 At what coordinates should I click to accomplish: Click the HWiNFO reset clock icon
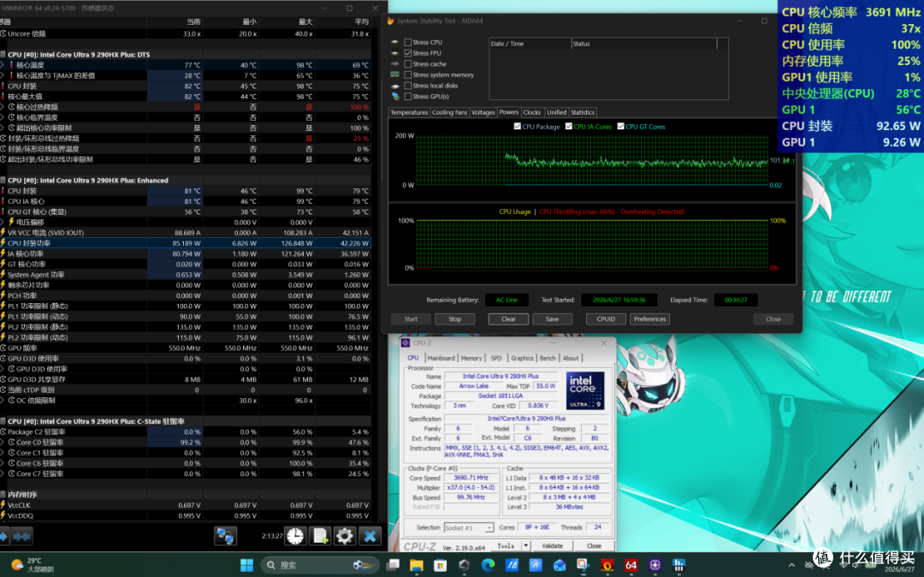[x=295, y=536]
